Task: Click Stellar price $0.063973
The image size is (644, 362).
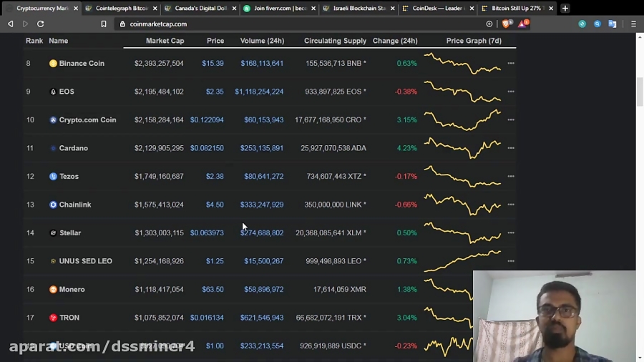Action: point(207,233)
